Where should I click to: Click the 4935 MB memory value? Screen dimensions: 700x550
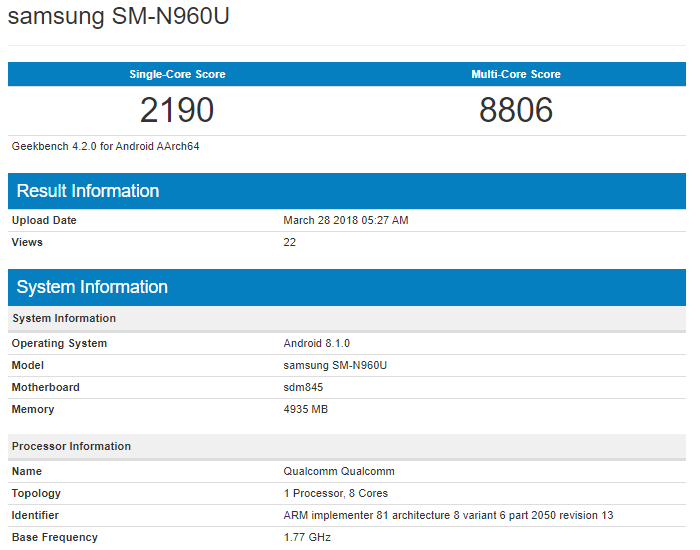click(x=306, y=409)
